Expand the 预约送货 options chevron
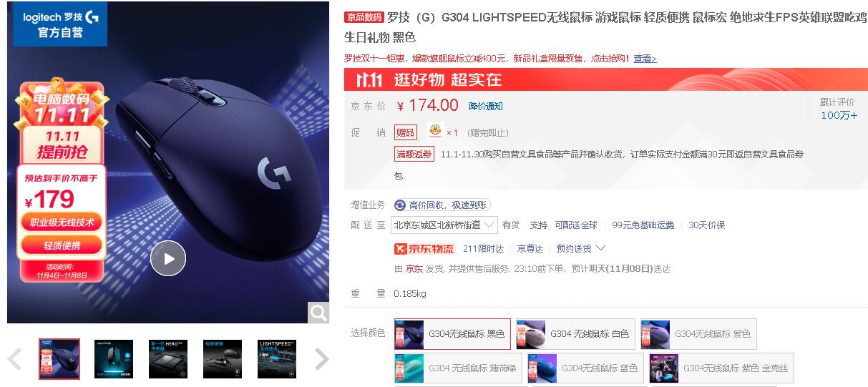The width and height of the screenshot is (868, 387). pos(600,248)
